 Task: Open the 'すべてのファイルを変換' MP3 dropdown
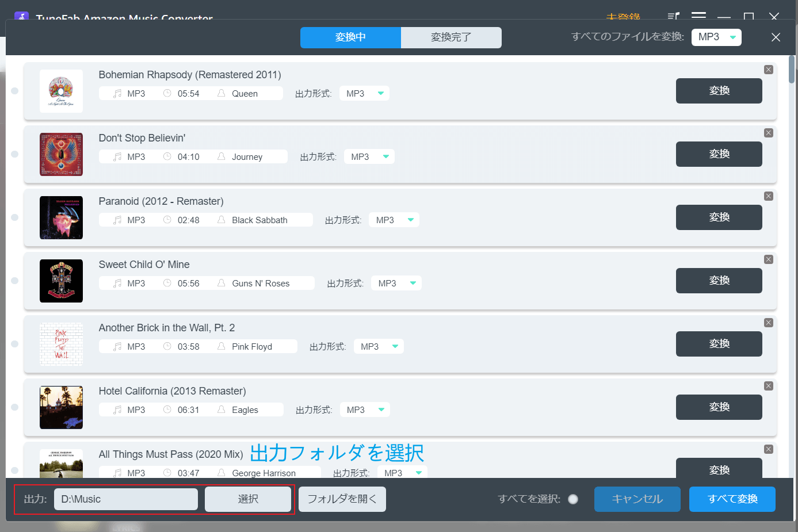point(716,37)
